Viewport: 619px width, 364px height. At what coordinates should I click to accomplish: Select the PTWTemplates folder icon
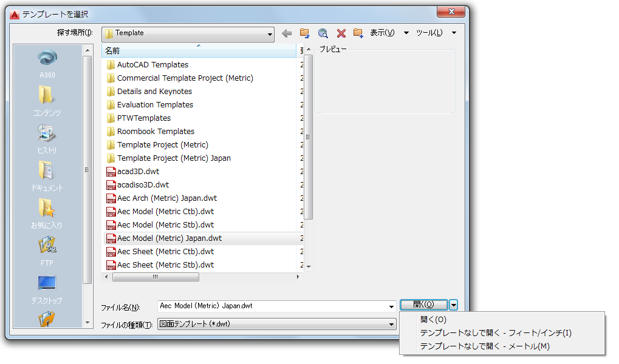pos(111,118)
